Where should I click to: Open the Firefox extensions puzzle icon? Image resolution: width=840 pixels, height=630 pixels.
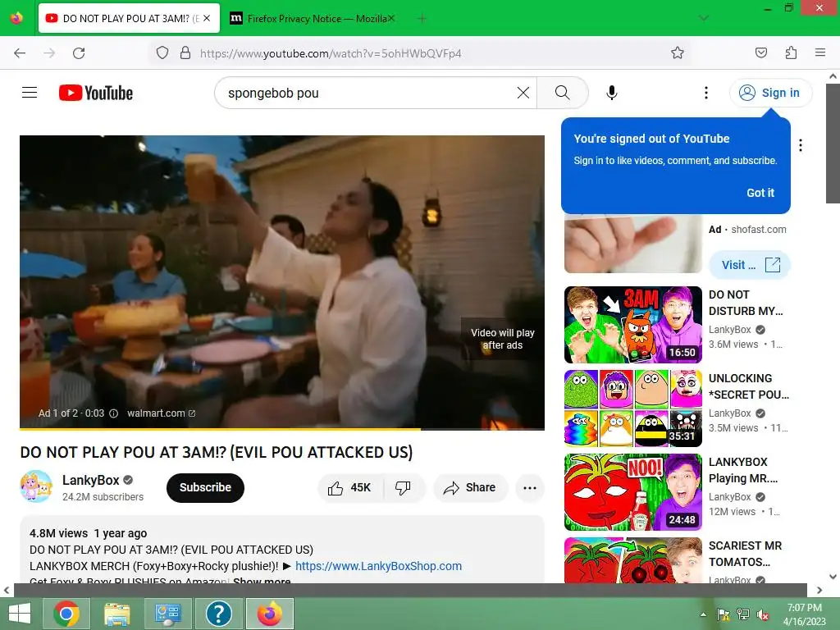[x=791, y=52]
